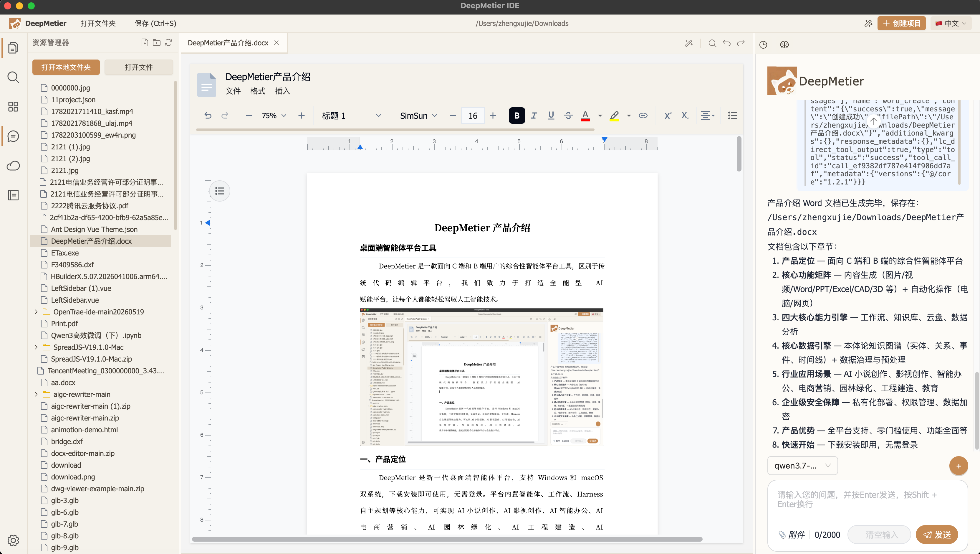Open chat history clock icon

pyautogui.click(x=763, y=44)
